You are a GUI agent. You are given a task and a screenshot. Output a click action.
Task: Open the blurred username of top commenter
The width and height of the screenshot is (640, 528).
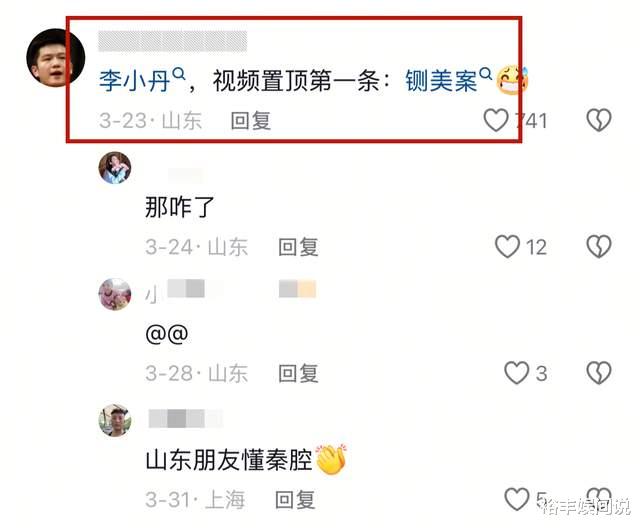pyautogui.click(x=173, y=41)
